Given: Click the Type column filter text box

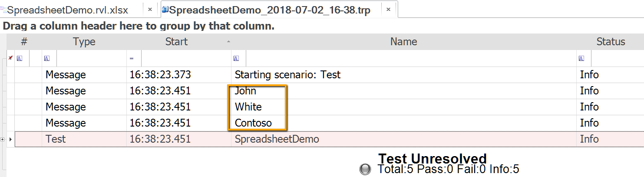Looking at the screenshot, I should 91,59.
